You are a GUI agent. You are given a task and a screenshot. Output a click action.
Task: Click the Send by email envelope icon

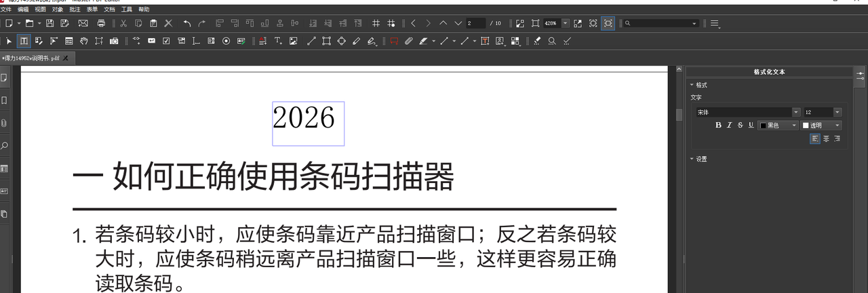point(83,23)
